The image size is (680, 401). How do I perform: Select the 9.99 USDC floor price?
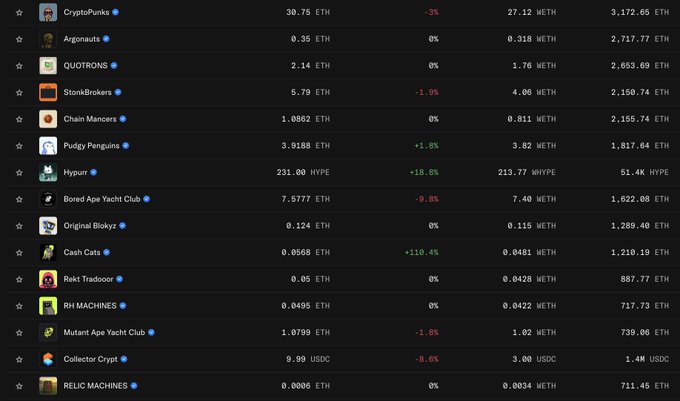(x=308, y=359)
